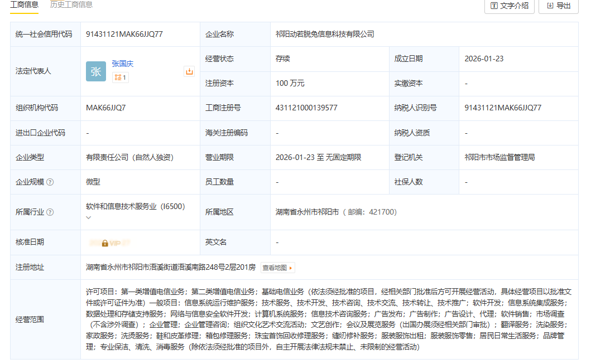Select registered address 湖南省永州市祁阳市浯溪街道浯溪南路248号2层201房
The image size is (591, 364).
[x=171, y=267]
